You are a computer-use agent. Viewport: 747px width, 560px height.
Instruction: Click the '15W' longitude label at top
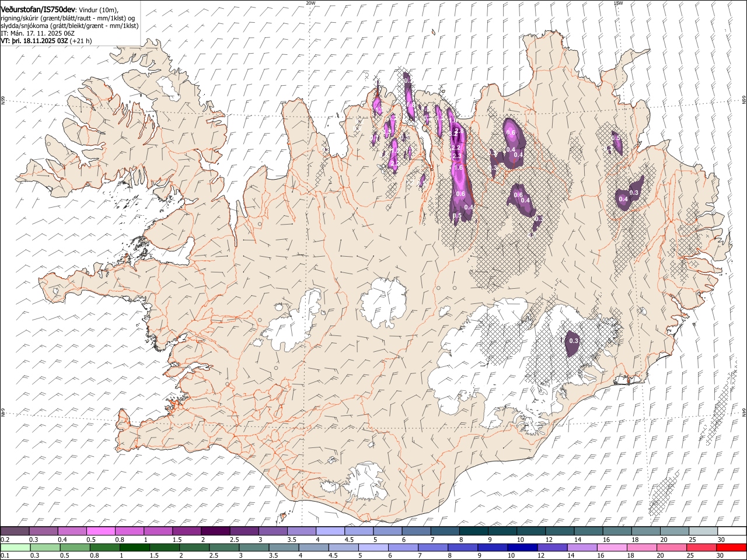point(618,3)
